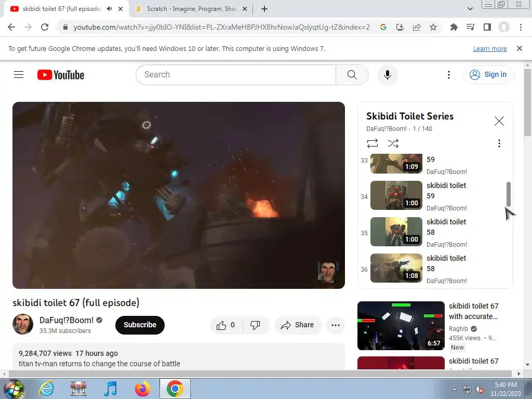The height and width of the screenshot is (399, 532).
Task: Open playlist options three-dot menu
Action: (x=499, y=143)
